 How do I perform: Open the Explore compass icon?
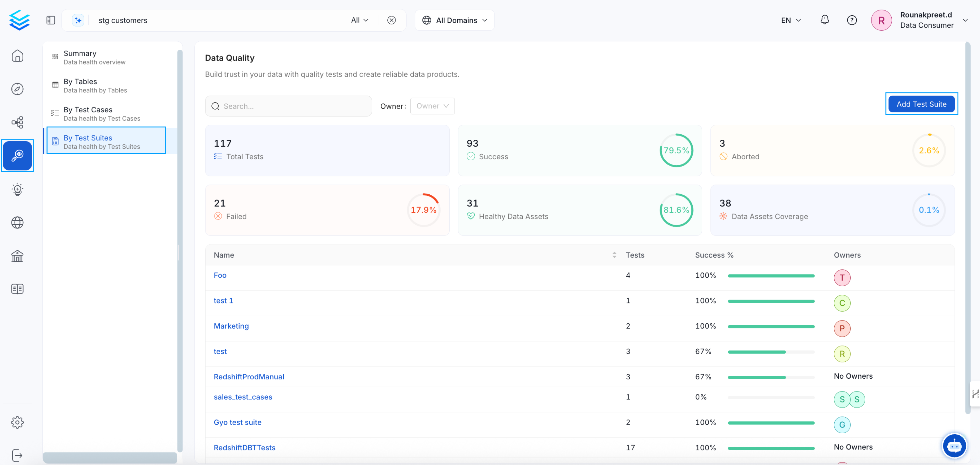[x=17, y=89]
